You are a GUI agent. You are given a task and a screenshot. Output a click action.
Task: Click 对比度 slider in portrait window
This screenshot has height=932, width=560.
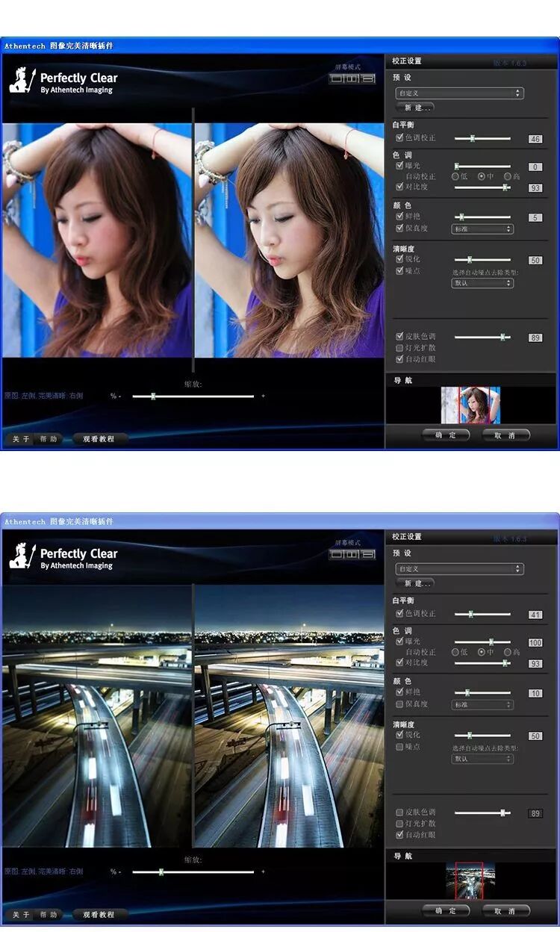tap(482, 187)
